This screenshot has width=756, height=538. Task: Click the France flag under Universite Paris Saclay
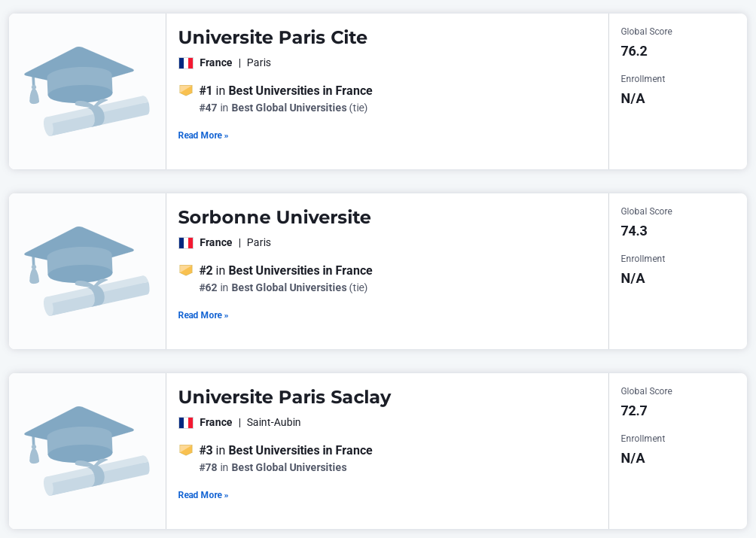coord(186,423)
